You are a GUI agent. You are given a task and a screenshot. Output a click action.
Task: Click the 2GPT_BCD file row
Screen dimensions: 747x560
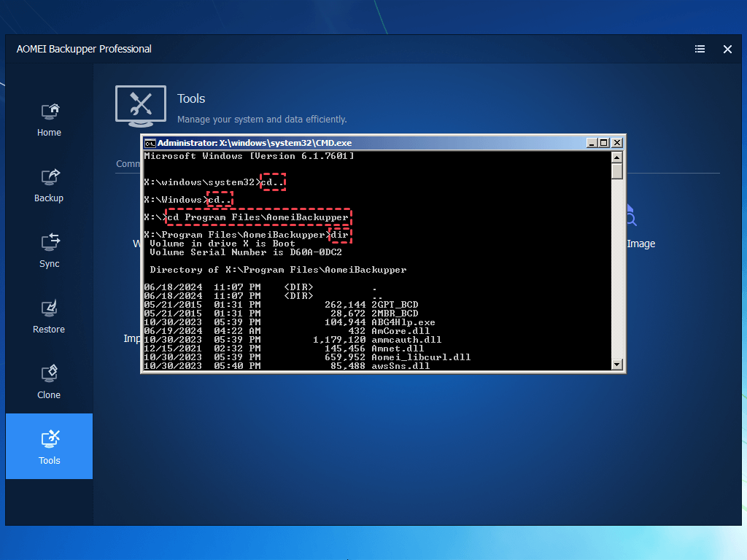(281, 305)
